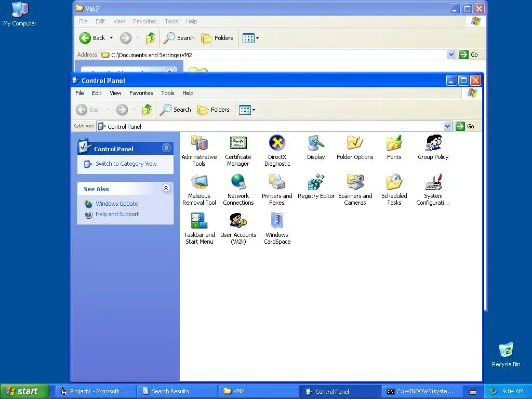Open Windows Update link
The height and width of the screenshot is (399, 532).
click(117, 204)
